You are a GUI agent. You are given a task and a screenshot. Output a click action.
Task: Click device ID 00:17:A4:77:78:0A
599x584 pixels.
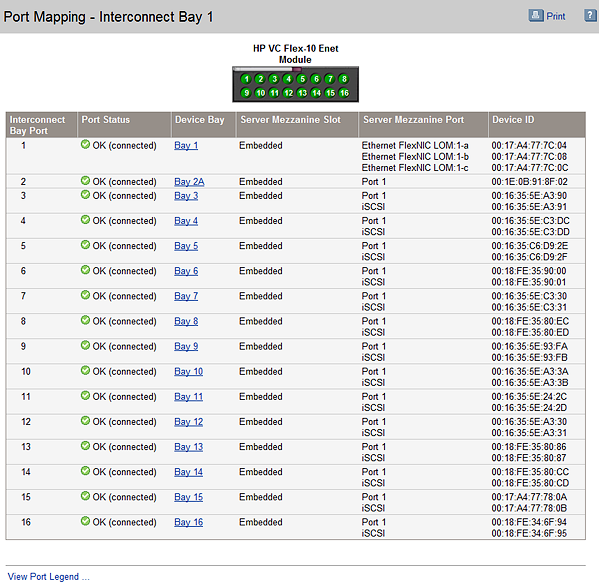click(x=529, y=497)
